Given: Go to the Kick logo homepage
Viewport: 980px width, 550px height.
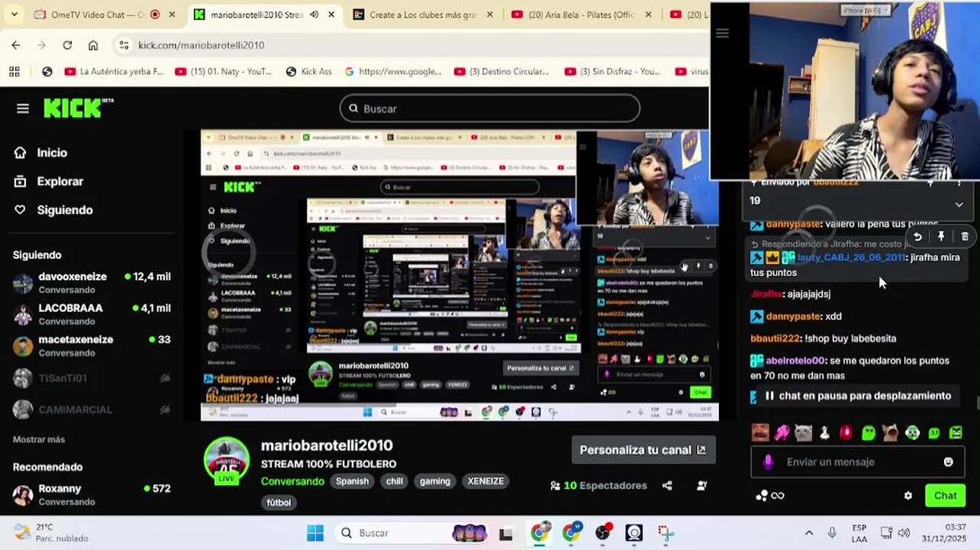Looking at the screenshot, I should tap(79, 108).
